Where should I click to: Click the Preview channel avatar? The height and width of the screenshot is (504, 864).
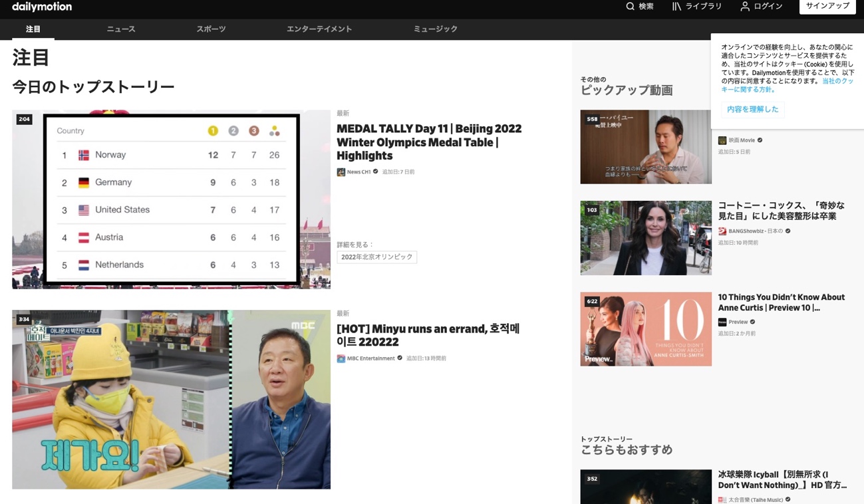click(x=722, y=322)
